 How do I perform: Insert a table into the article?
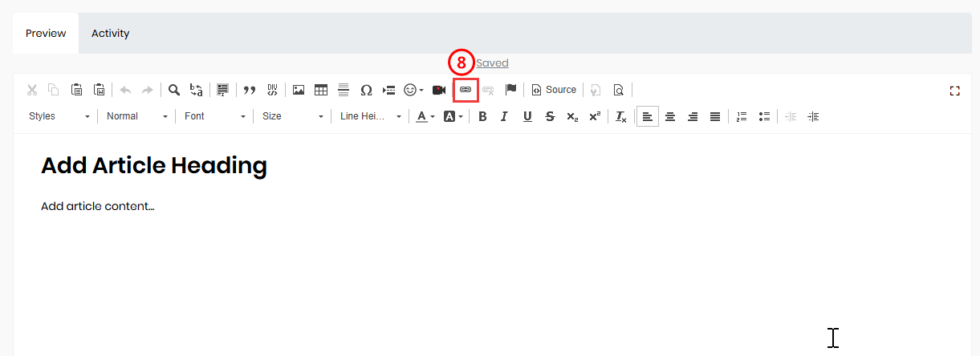point(321,90)
